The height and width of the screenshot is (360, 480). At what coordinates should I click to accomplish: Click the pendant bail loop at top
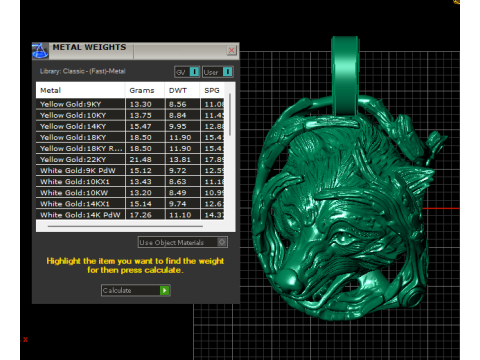345,76
